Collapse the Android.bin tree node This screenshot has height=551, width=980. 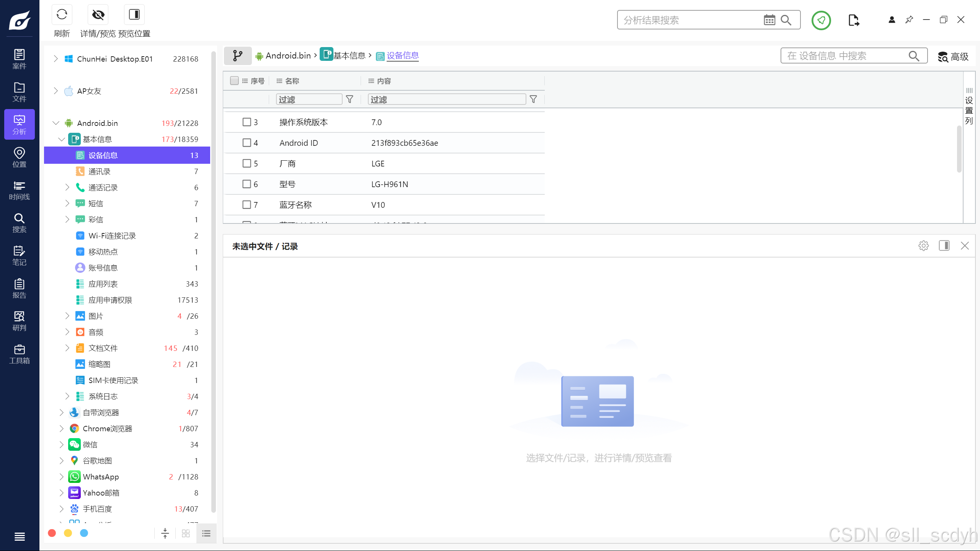coord(56,123)
